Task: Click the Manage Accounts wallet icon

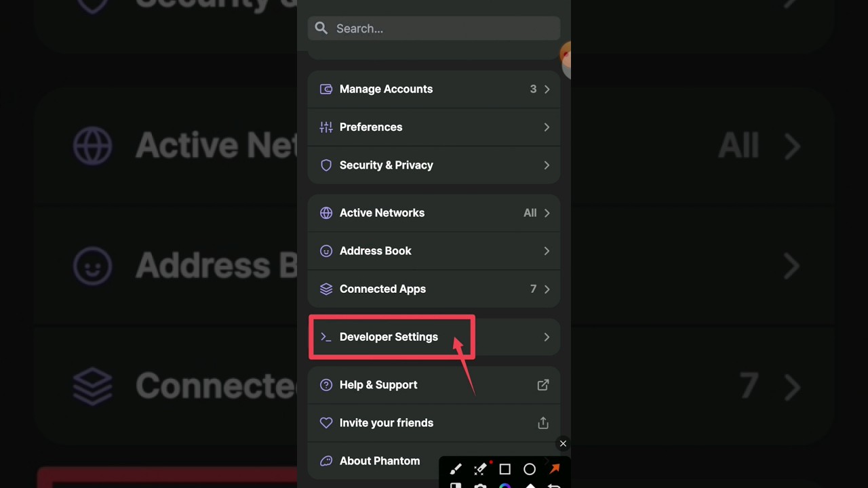Action: [x=326, y=89]
